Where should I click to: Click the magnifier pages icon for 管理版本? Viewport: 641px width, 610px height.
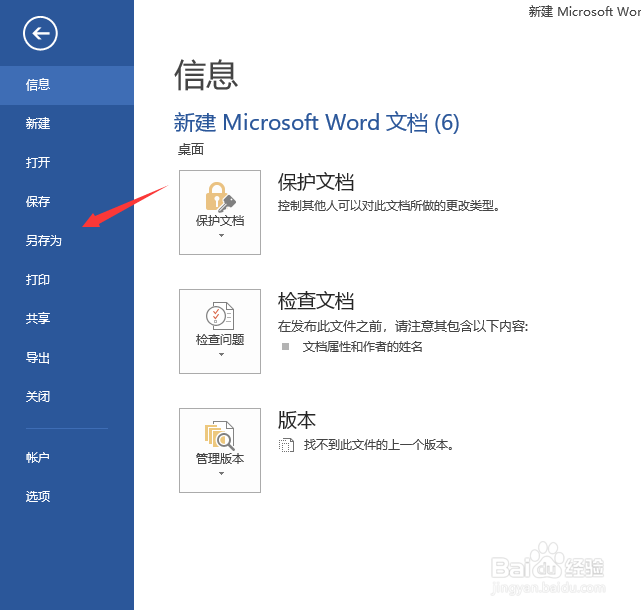tap(220, 435)
